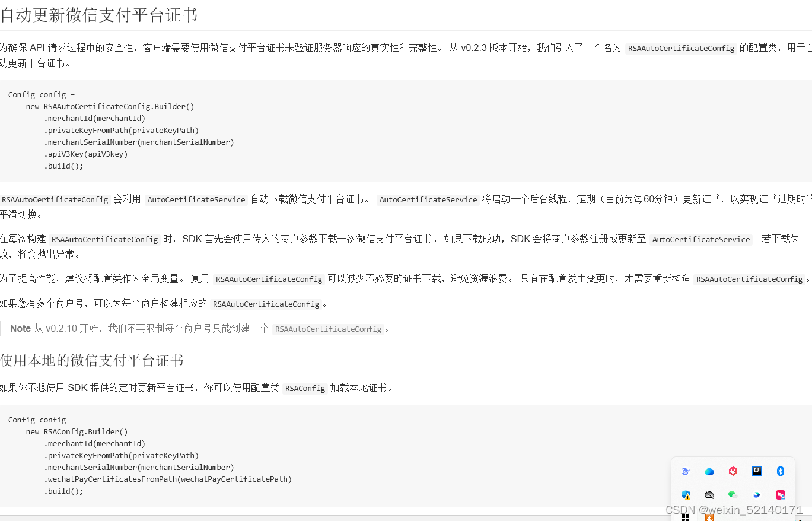Click the code line .apiV3Key(apiV3key)
Viewport: 812px width, 521px height.
86,154
